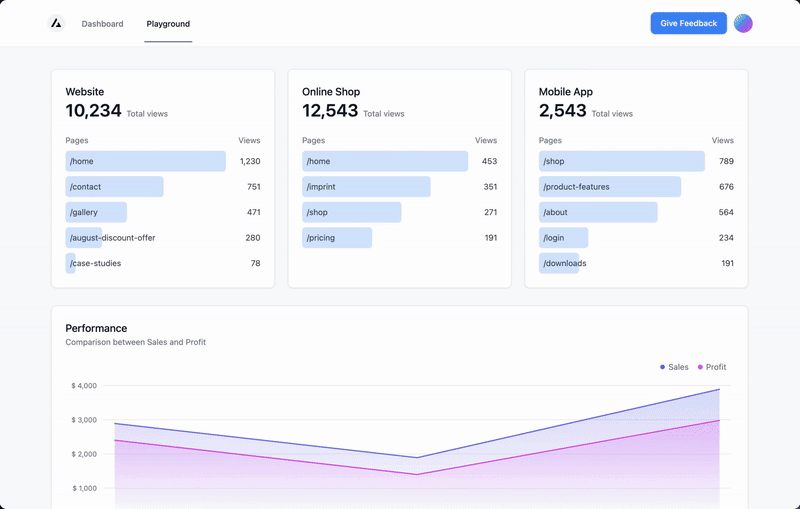800x509 pixels.
Task: Switch to the Dashboard tab
Action: click(x=102, y=23)
